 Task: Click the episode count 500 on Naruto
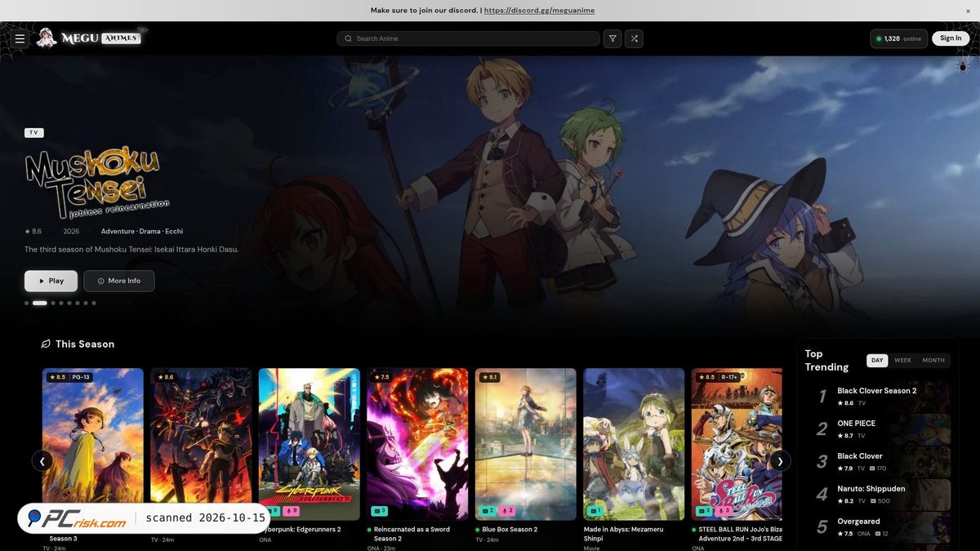880,501
